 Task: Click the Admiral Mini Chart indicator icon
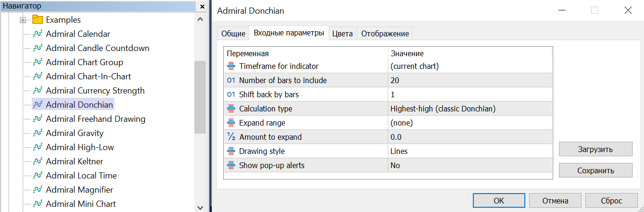tap(38, 204)
